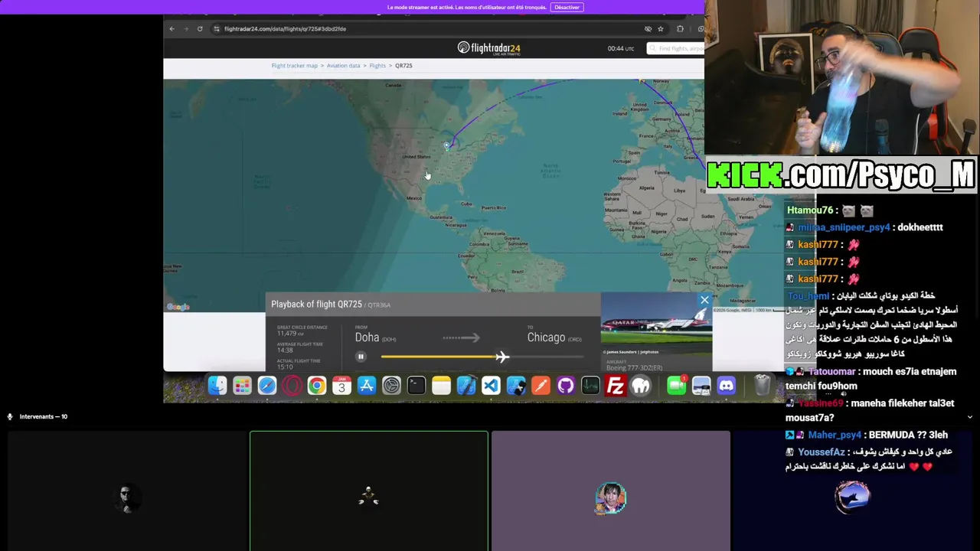Select the participant tile with wolf avatar
This screenshot has height=551, width=980.
click(x=853, y=491)
